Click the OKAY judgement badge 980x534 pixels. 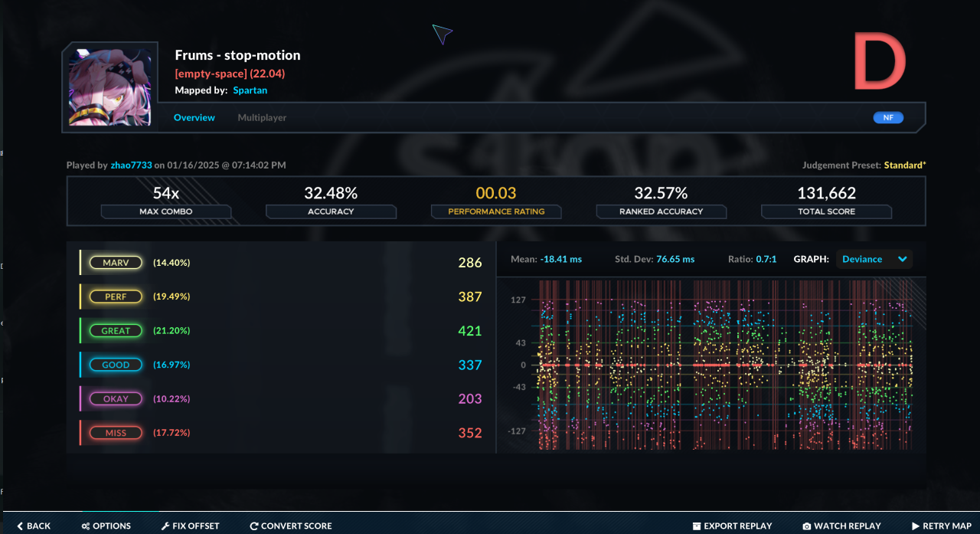click(116, 398)
